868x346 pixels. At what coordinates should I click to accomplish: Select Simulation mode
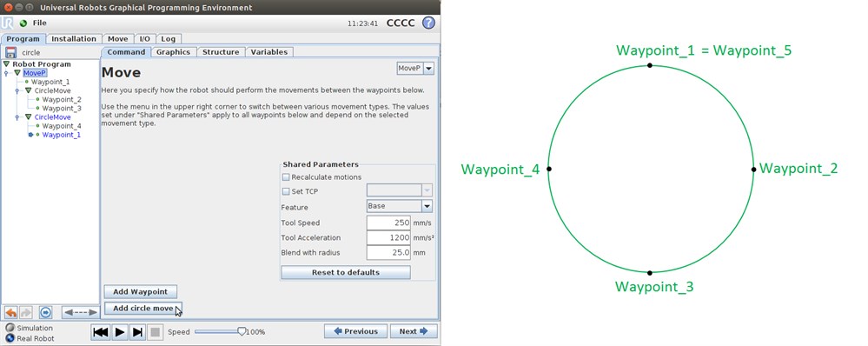point(10,328)
